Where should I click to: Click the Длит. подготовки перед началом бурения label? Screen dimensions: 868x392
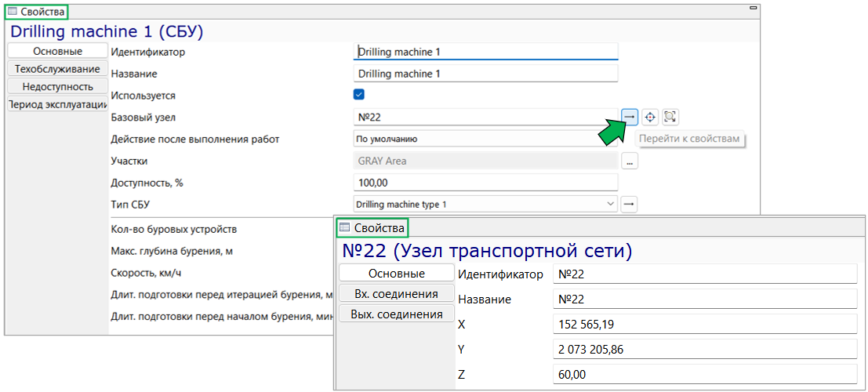point(221,316)
